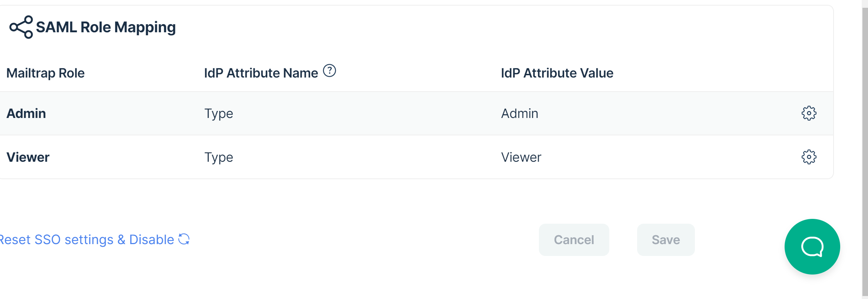868x299 pixels.
Task: Click the Viewer attribute value cell
Action: [x=521, y=157]
